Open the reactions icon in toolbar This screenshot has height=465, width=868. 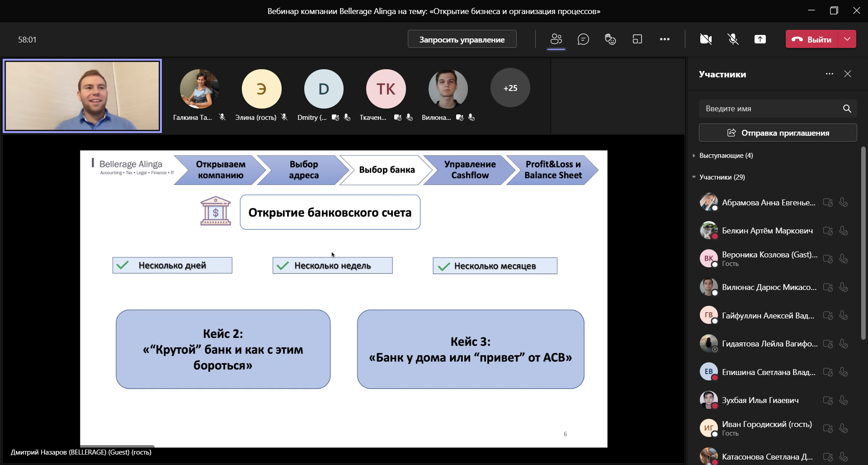point(610,39)
